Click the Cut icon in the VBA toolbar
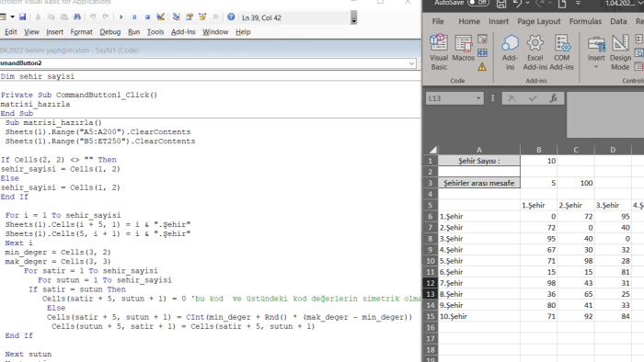Viewport: 644px width, 362px height. click(x=38, y=17)
